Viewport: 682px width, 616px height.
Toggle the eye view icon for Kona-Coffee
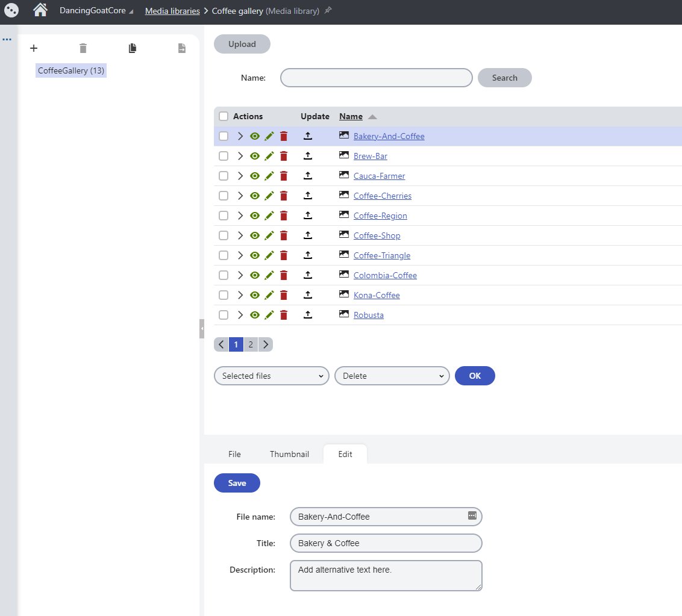point(255,295)
